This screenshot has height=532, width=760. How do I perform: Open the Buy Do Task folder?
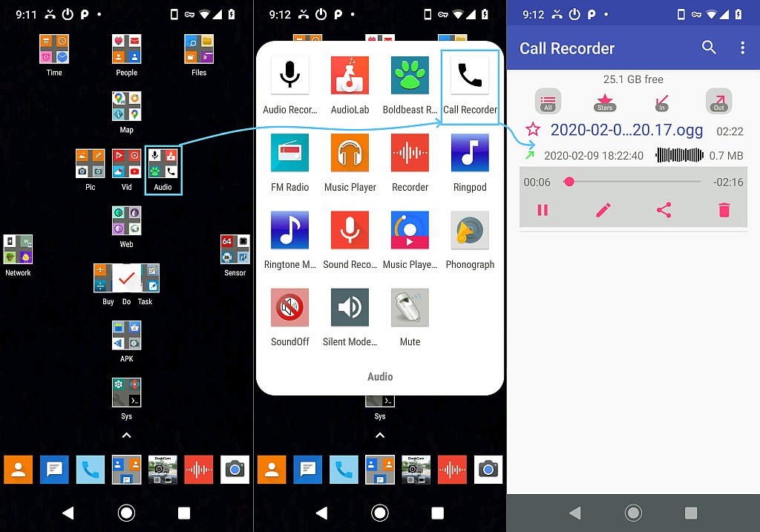126,278
